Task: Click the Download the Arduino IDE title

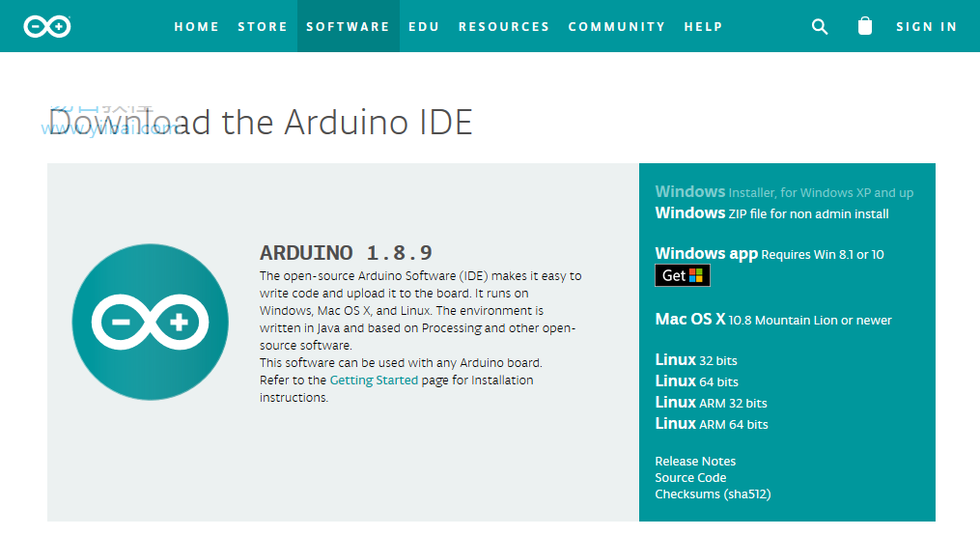Action: pos(261,122)
